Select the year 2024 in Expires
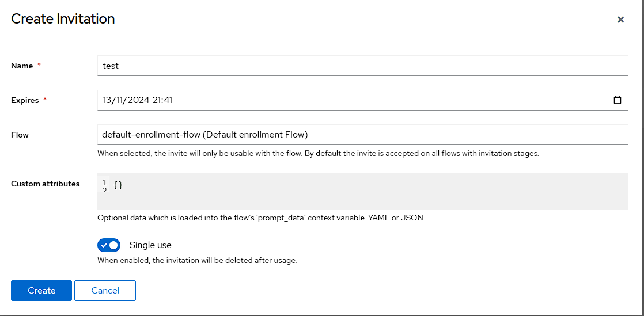The height and width of the screenshot is (316, 644). pos(139,100)
